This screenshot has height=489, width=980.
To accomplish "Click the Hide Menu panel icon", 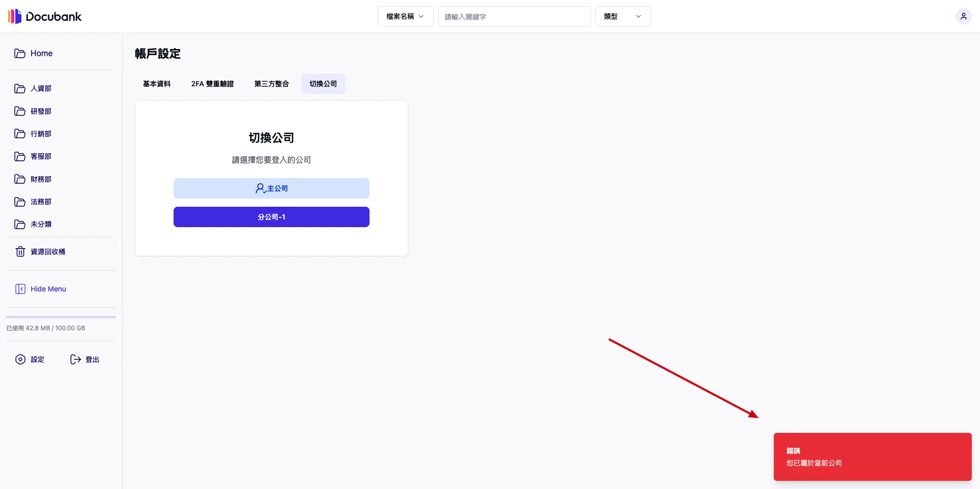I will (x=20, y=289).
